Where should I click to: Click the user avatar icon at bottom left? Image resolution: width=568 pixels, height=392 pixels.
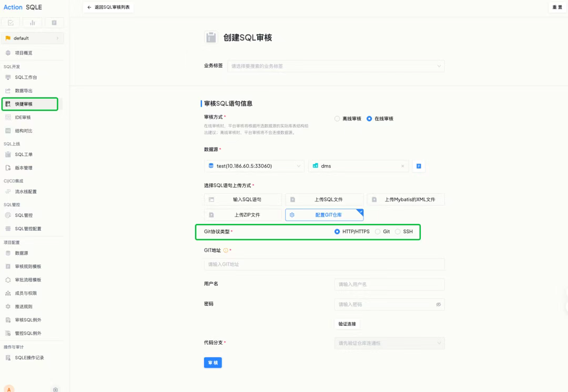tap(9, 389)
